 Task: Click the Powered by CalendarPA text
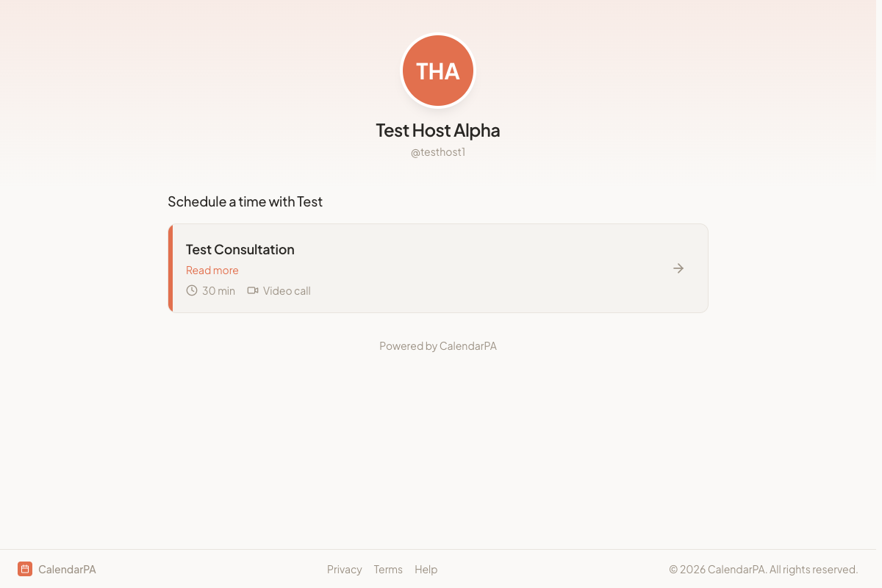[438, 345]
